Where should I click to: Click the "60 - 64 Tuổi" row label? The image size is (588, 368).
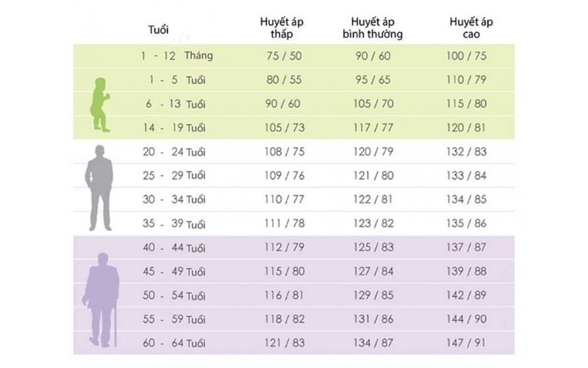click(x=173, y=344)
